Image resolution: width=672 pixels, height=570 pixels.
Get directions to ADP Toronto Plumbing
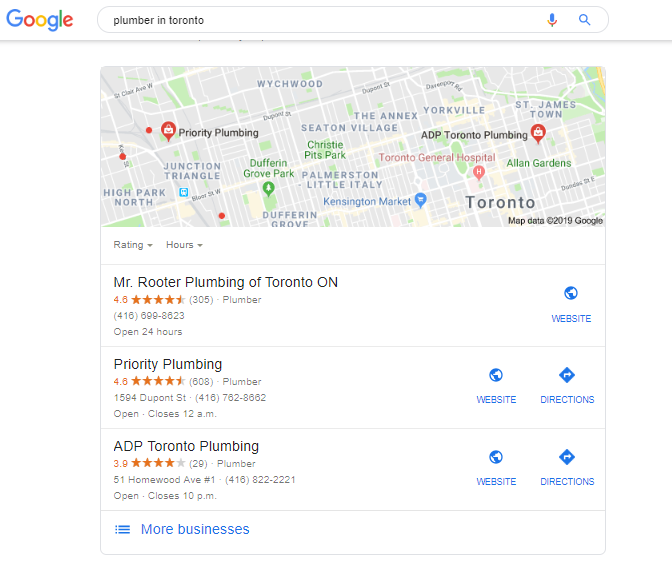pyautogui.click(x=567, y=457)
